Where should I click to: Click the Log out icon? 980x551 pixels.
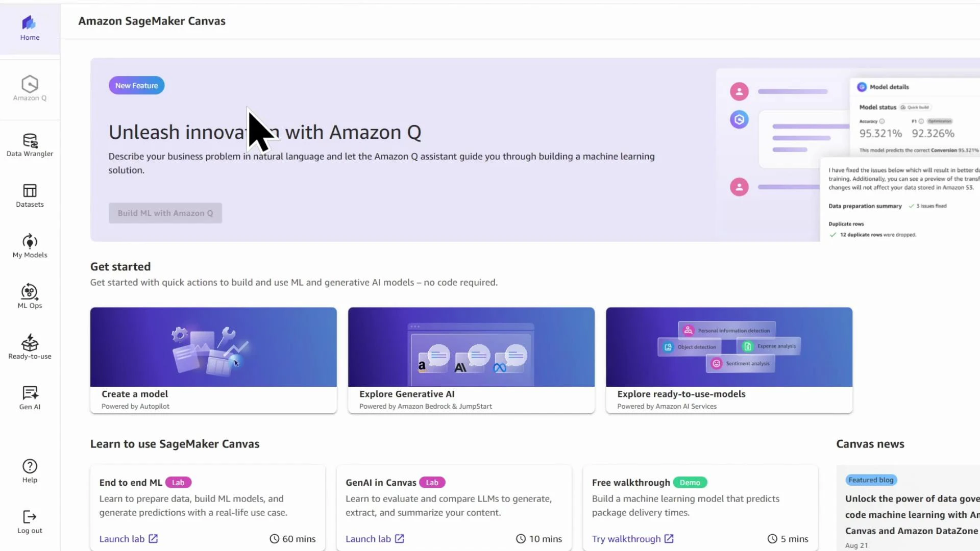(x=29, y=520)
